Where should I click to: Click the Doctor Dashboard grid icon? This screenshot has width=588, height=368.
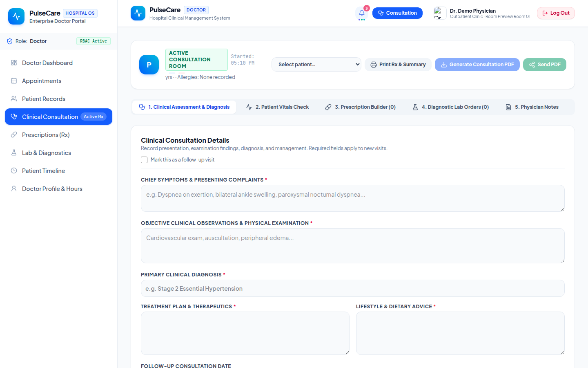tap(14, 63)
